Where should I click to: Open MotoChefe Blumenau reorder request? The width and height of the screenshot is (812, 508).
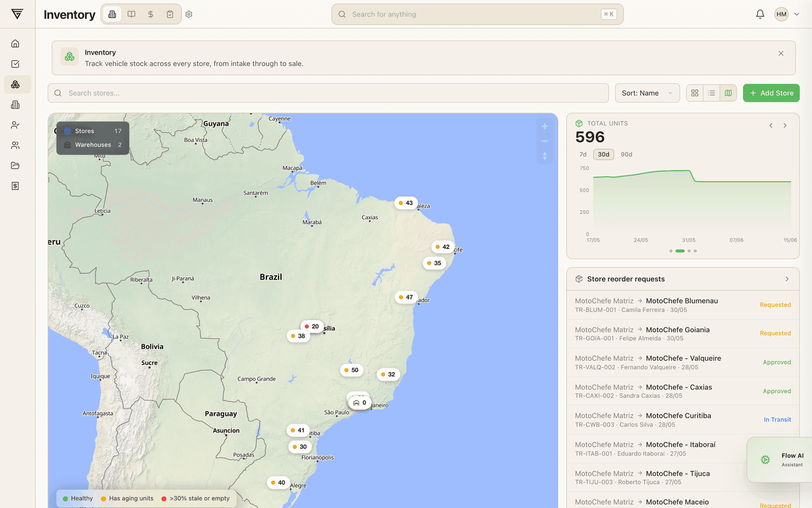coord(683,305)
